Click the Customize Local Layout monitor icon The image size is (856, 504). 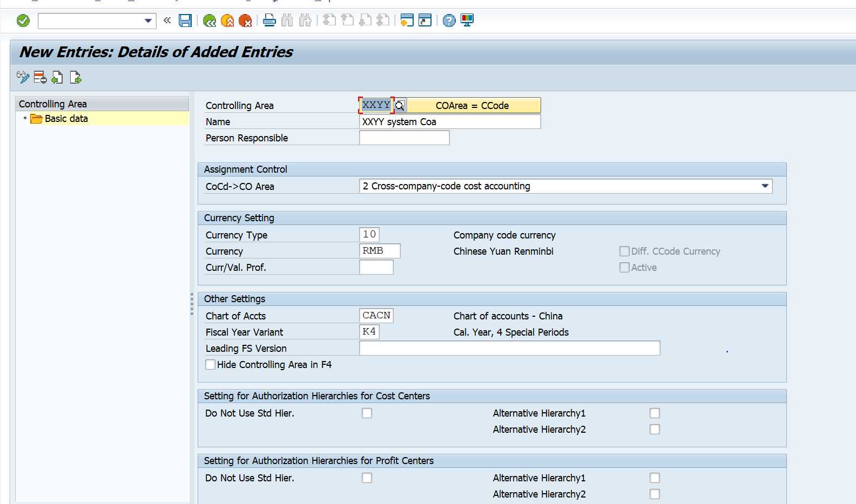click(x=467, y=21)
